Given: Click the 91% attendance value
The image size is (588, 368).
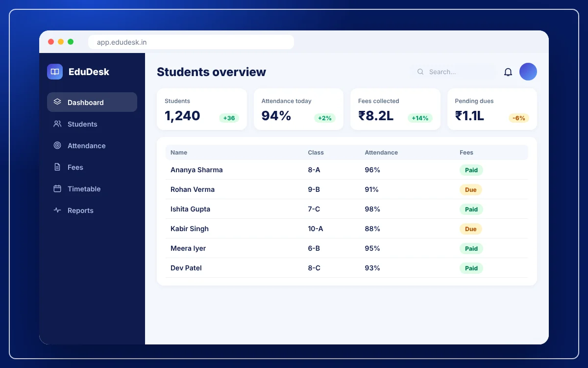Looking at the screenshot, I should (x=372, y=189).
